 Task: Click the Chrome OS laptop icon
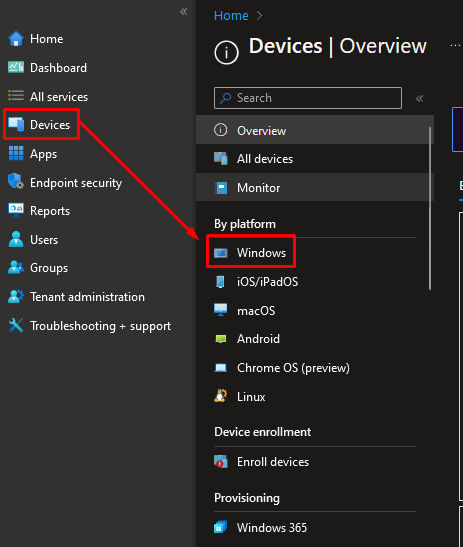click(221, 368)
